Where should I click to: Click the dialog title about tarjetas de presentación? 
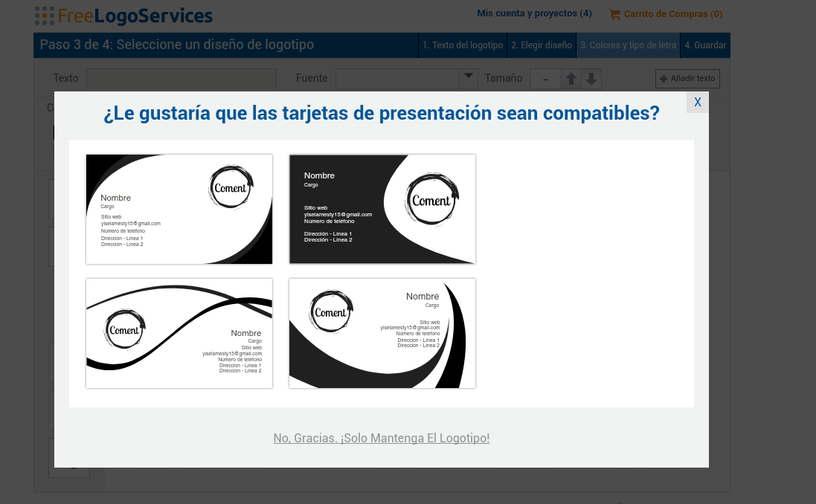382,113
